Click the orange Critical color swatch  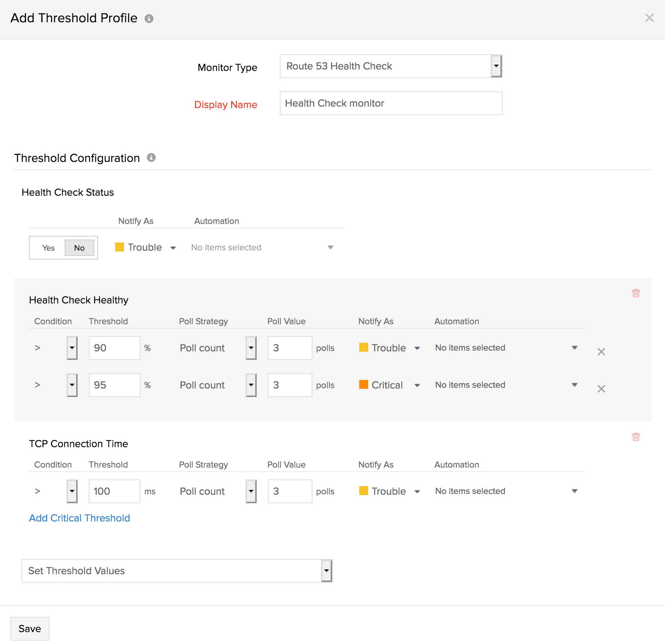coord(363,384)
